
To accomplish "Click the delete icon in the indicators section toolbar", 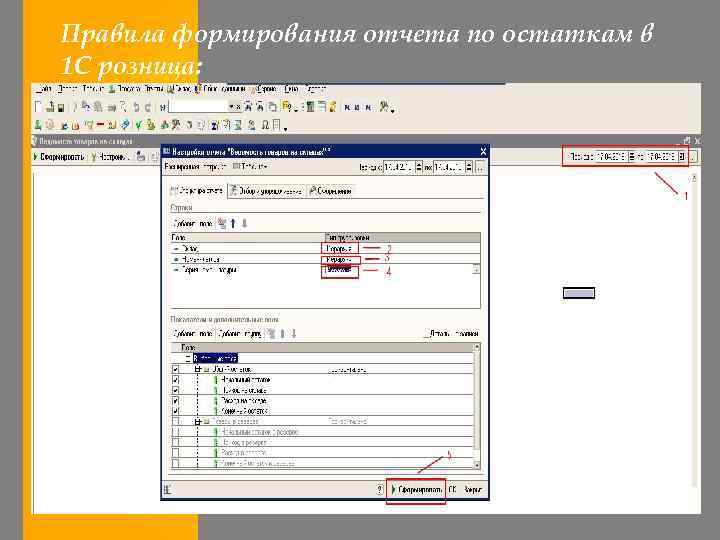I will click(x=272, y=334).
